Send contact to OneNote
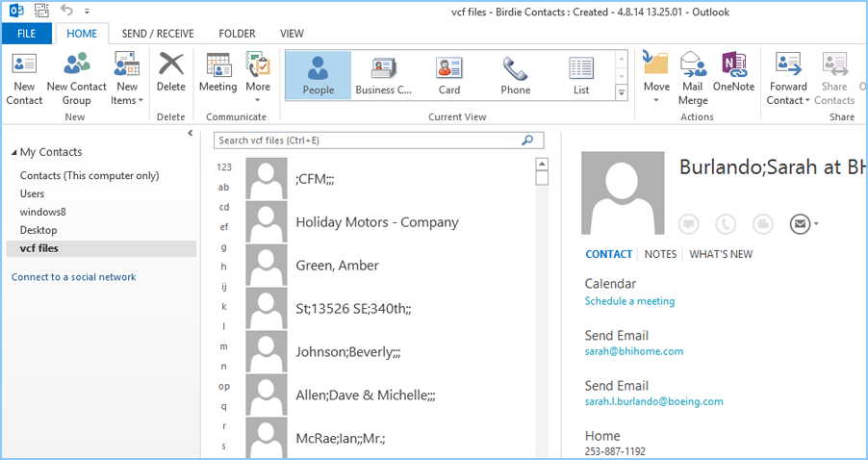This screenshot has height=460, width=868. 733,73
